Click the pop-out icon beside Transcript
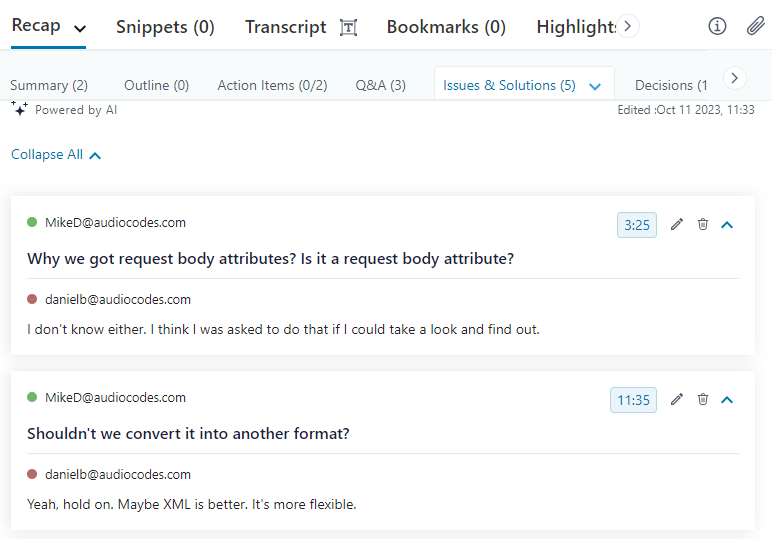 click(348, 27)
